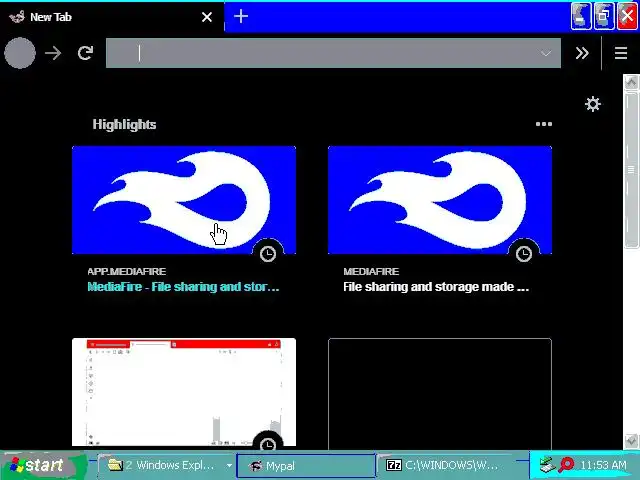640x480 pixels.
Task: Click the empty black highlight card
Action: click(440, 393)
